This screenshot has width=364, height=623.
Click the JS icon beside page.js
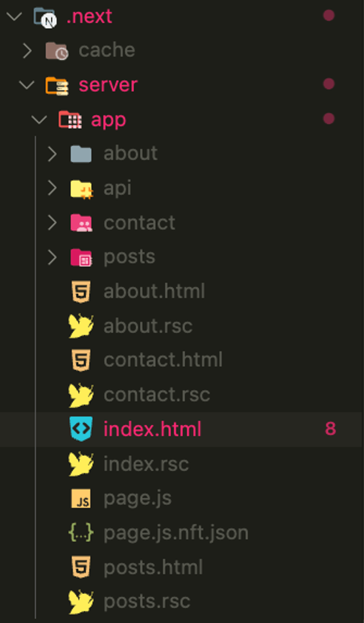[81, 498]
